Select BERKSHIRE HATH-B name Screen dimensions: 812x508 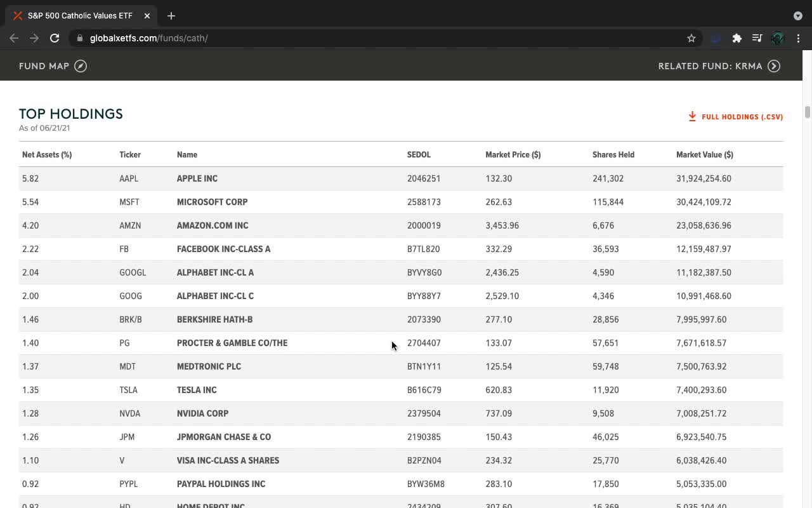tap(215, 319)
